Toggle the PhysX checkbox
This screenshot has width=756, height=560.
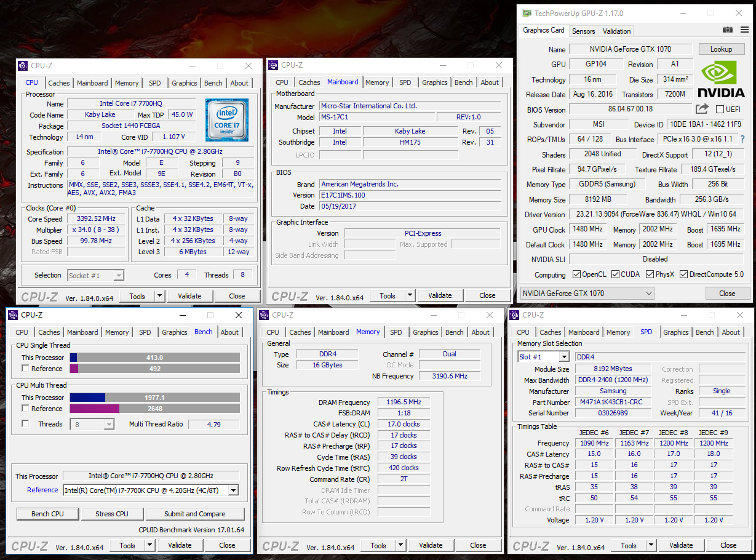[x=650, y=274]
